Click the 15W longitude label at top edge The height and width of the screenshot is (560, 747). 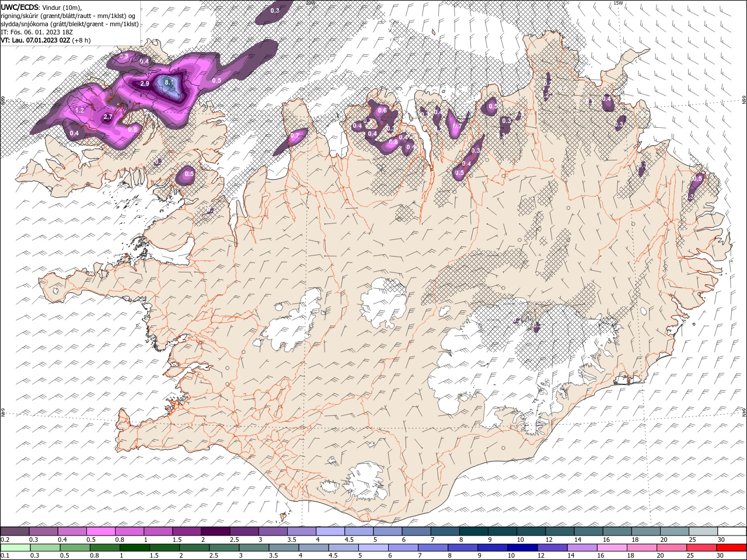618,3
